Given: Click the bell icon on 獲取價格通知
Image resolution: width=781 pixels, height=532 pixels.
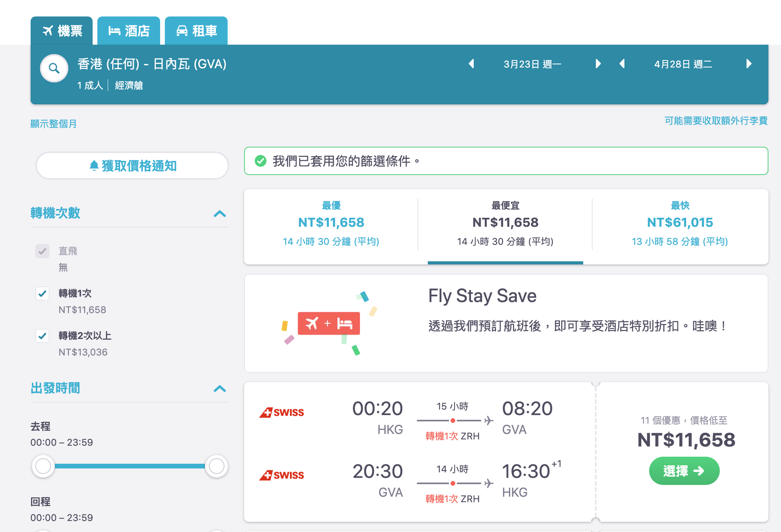Looking at the screenshot, I should click(x=94, y=166).
